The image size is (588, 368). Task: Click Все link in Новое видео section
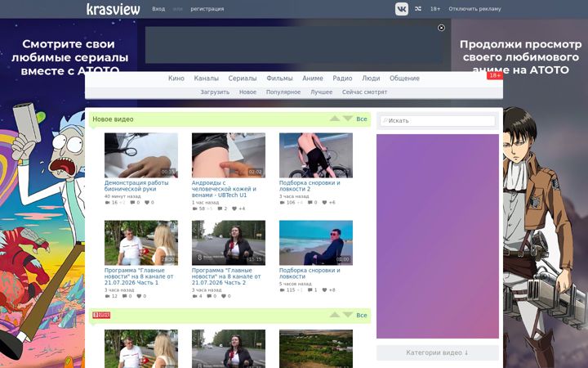coord(362,119)
